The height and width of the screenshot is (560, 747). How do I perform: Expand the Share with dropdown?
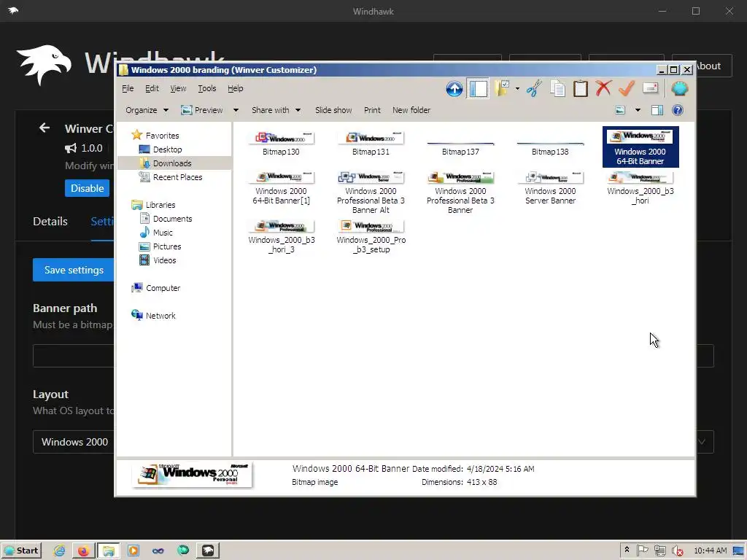tap(276, 110)
